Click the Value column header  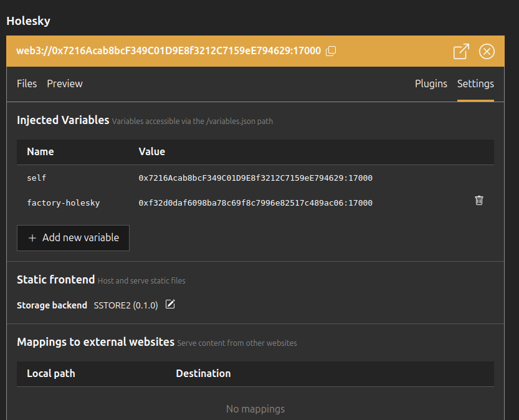[x=152, y=151]
